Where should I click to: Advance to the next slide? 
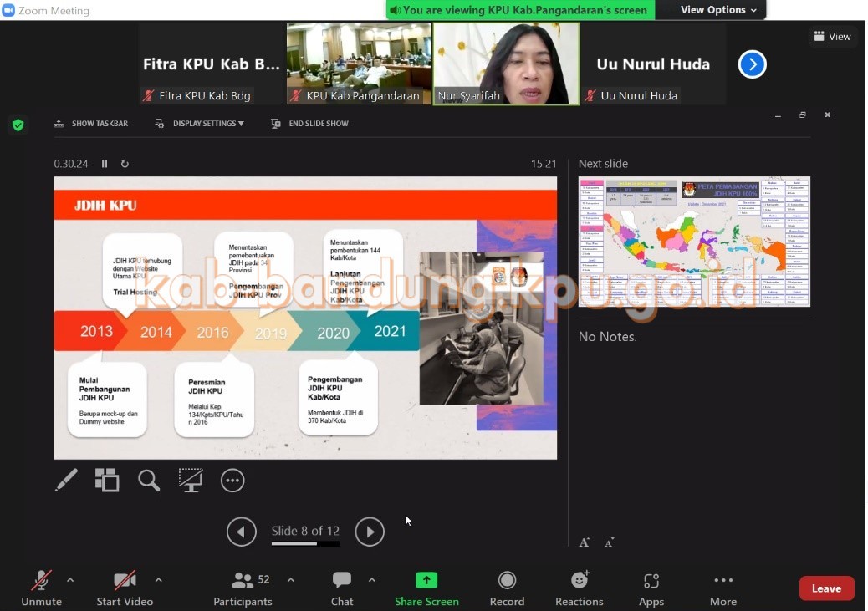click(x=370, y=532)
